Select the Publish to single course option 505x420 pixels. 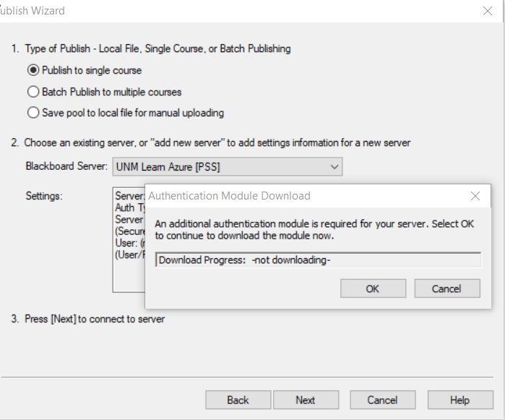point(33,71)
